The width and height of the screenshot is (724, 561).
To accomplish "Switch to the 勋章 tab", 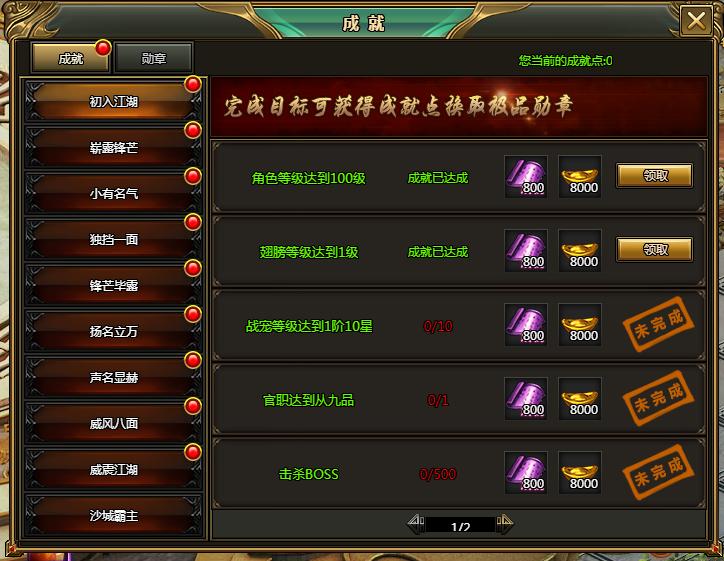I will pos(154,58).
